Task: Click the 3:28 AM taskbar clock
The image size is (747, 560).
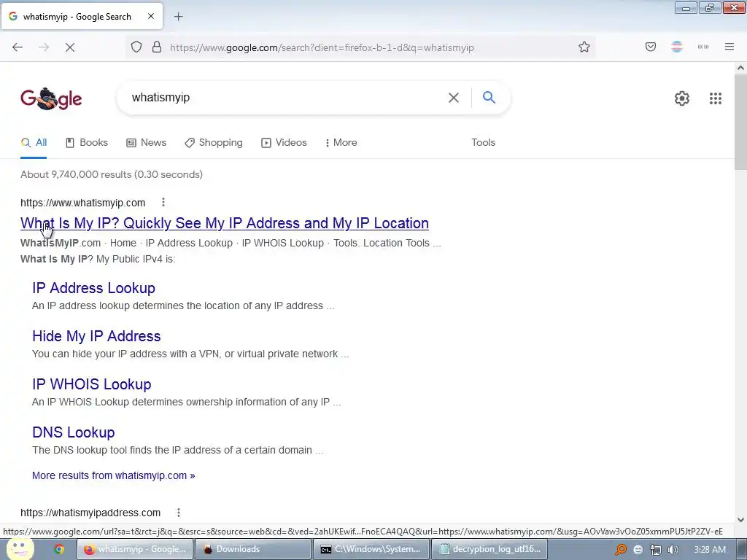Action: click(x=710, y=550)
